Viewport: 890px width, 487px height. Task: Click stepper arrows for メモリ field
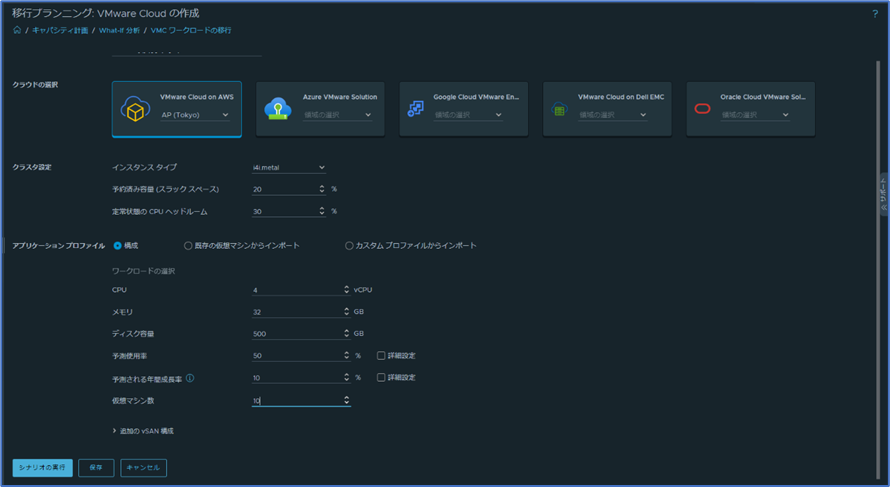coord(346,312)
